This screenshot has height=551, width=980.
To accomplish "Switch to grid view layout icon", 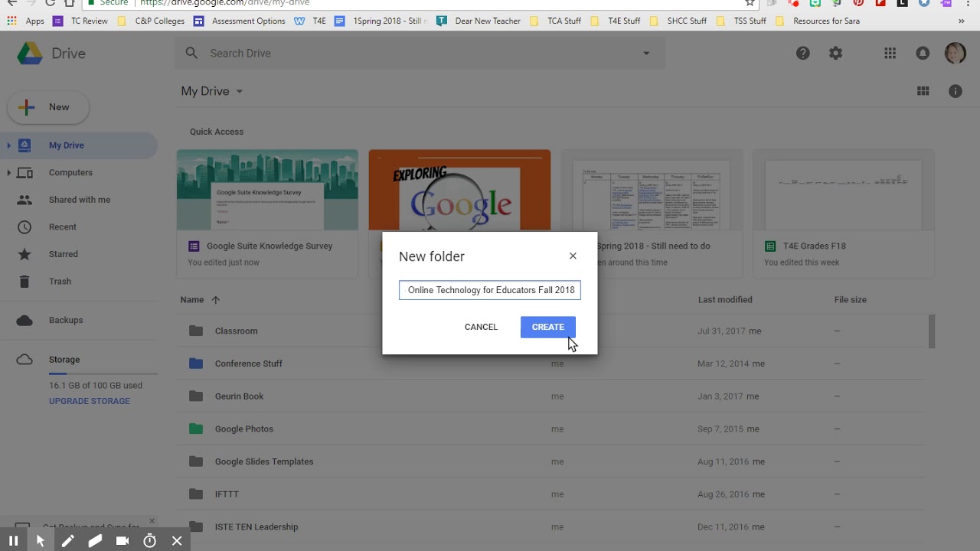I will pyautogui.click(x=923, y=91).
